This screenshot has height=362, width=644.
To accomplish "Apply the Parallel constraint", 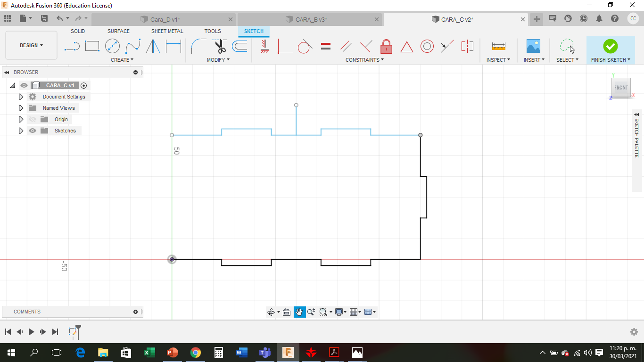I will click(346, 46).
